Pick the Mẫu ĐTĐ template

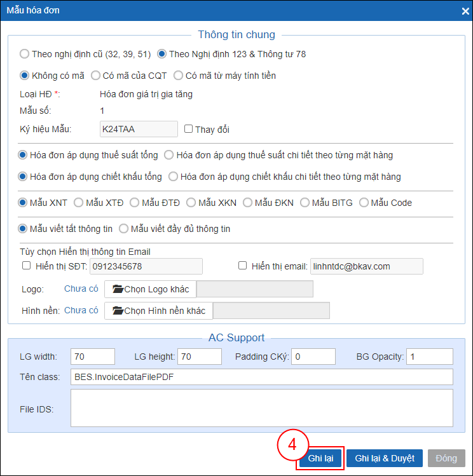click(135, 203)
